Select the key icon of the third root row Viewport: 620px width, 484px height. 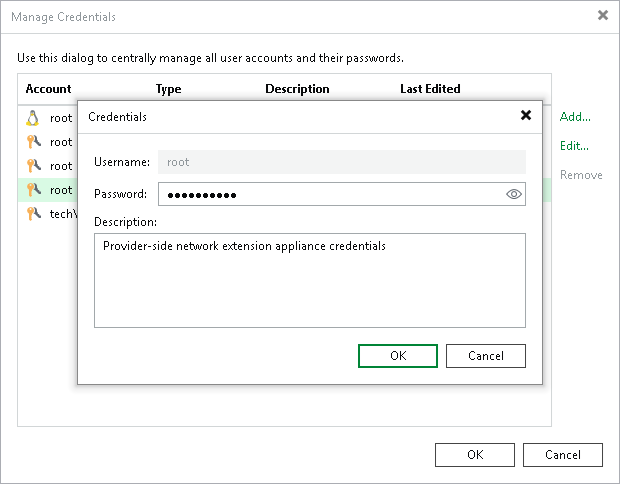coord(34,166)
